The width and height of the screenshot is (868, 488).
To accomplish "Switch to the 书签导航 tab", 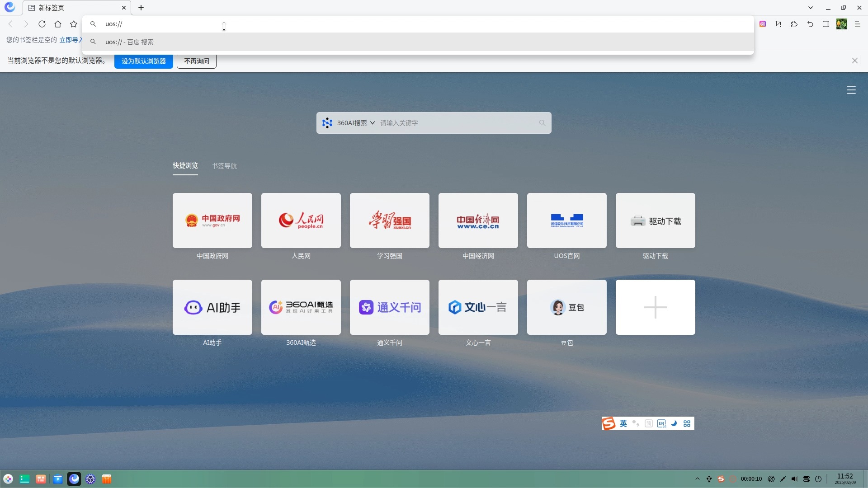I will (224, 166).
